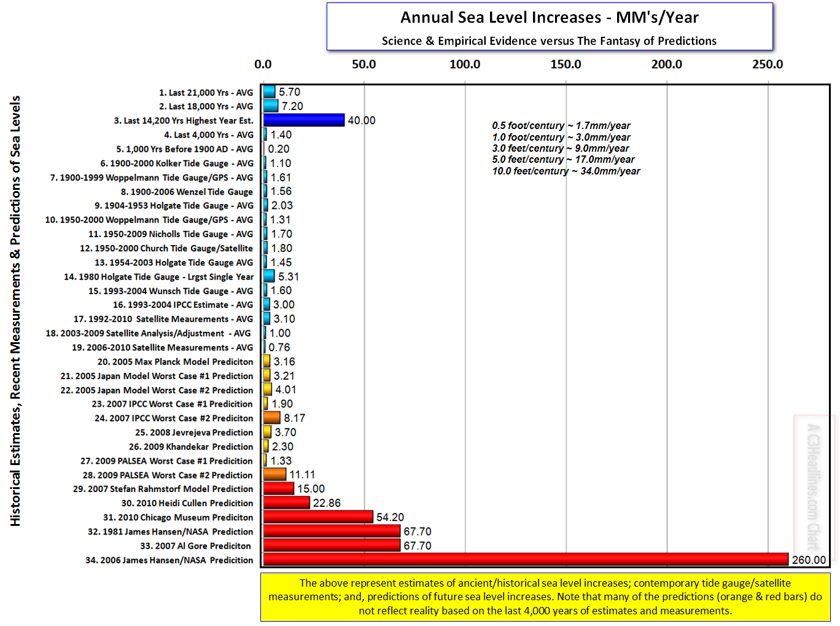Click the 22.86 Heidi Cullen bar
840x626 pixels.
tap(286, 503)
